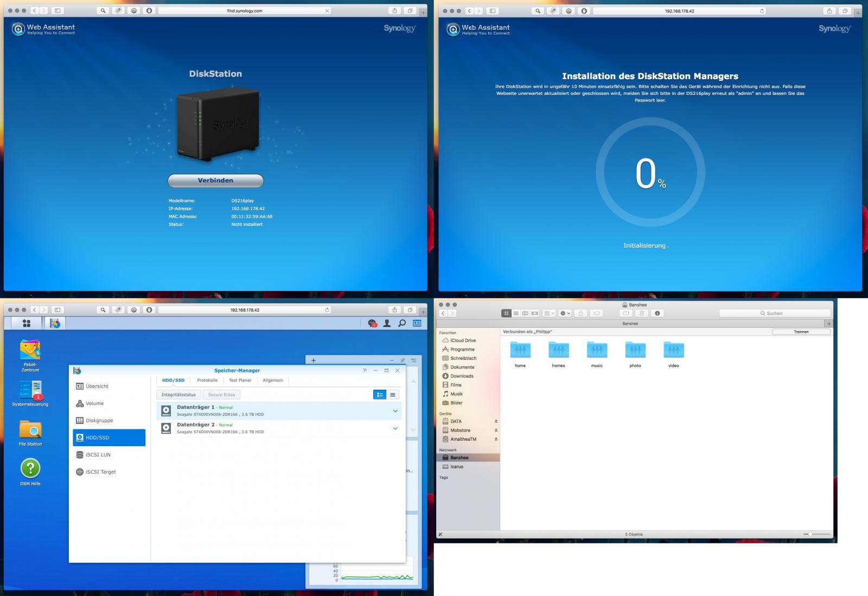This screenshot has height=596, width=868.
Task: Click Finder trash delete toolbar icon
Action: point(641,313)
